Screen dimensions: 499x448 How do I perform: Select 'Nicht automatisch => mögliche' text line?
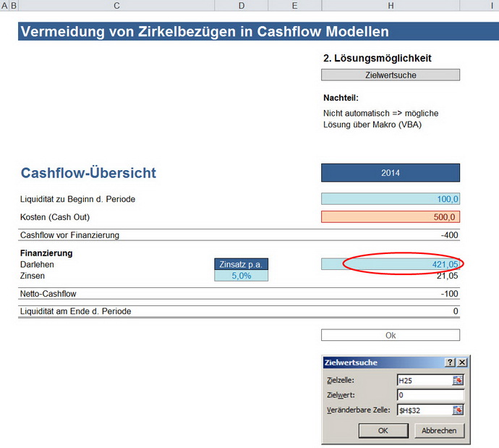tap(381, 113)
